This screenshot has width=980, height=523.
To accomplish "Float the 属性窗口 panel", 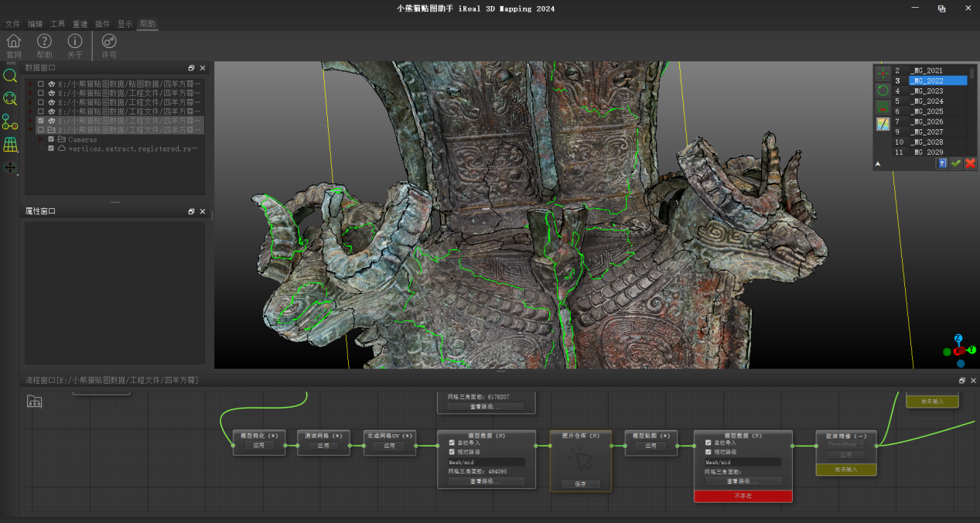I will [191, 211].
